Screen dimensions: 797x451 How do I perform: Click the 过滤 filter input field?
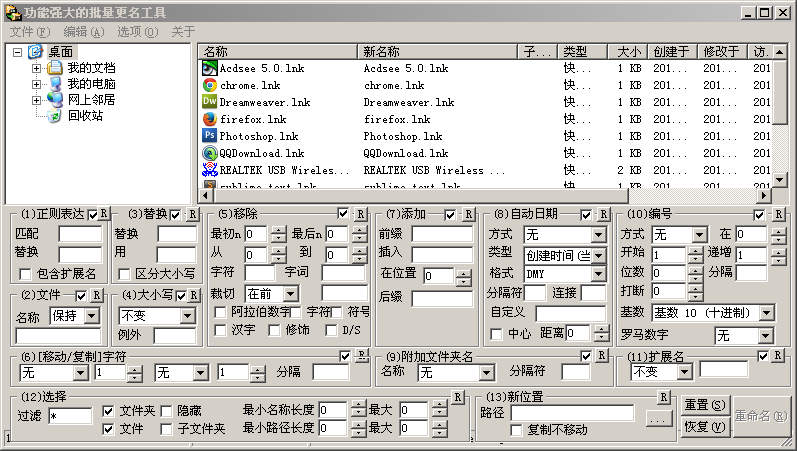pyautogui.click(x=69, y=415)
